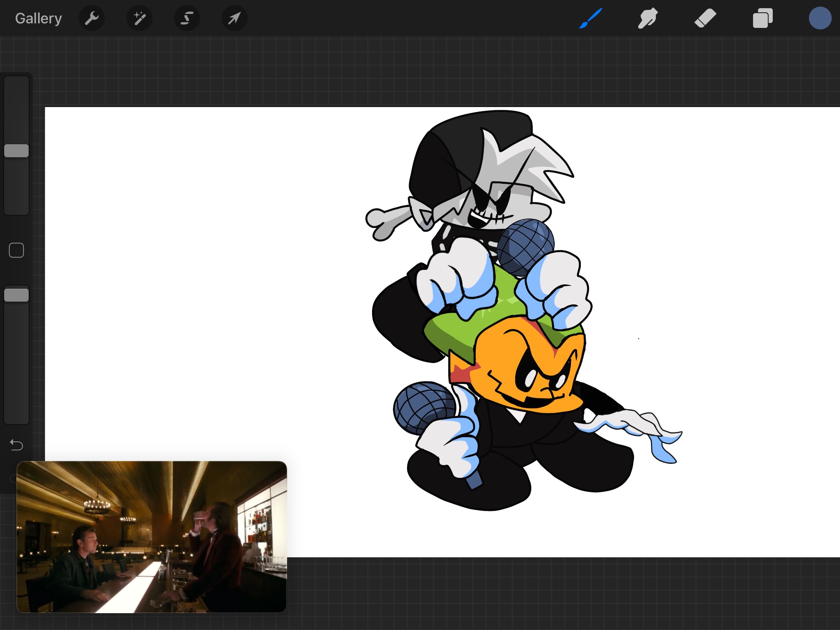The height and width of the screenshot is (630, 840).
Task: Open the Layers panel
Action: [x=762, y=18]
